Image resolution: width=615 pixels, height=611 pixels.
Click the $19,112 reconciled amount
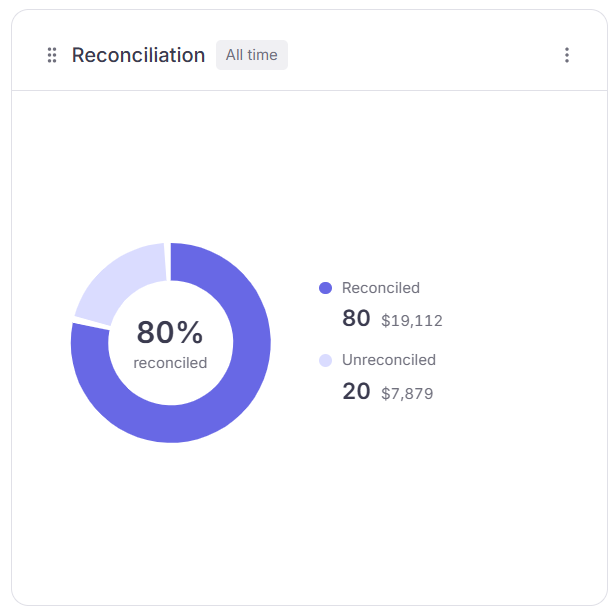412,321
